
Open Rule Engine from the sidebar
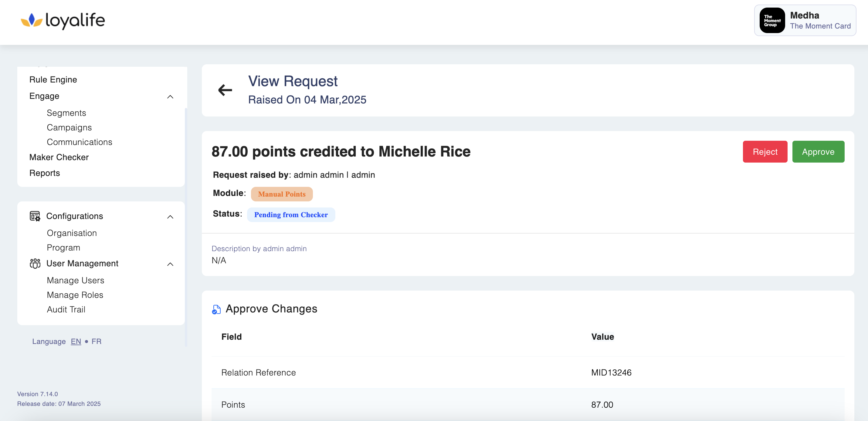53,79
